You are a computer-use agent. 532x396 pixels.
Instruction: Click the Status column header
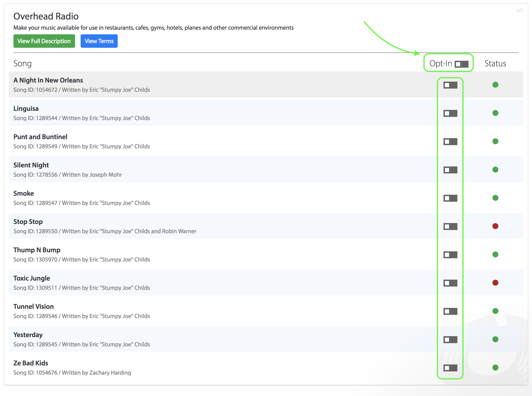tap(495, 64)
